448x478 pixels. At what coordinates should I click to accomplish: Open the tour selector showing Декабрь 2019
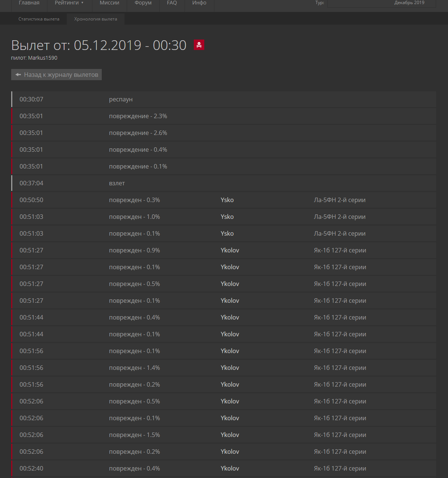[381, 3]
